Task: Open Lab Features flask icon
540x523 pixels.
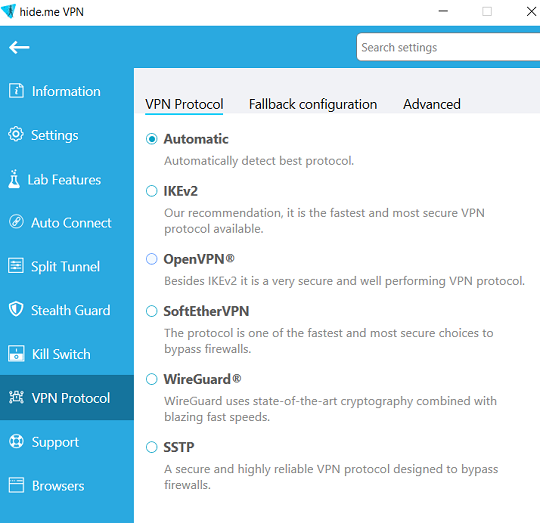Action: pyautogui.click(x=14, y=179)
